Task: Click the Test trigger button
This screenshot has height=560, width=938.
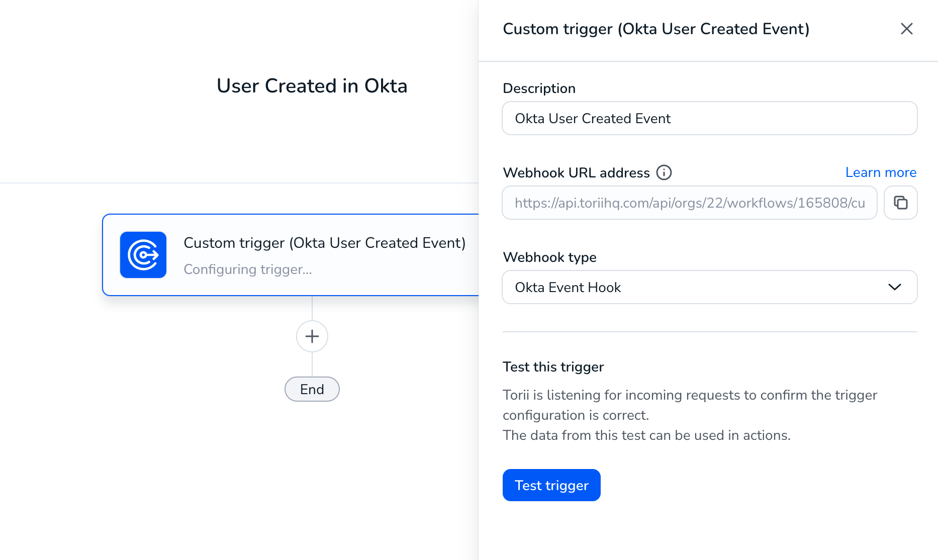Action: point(551,485)
